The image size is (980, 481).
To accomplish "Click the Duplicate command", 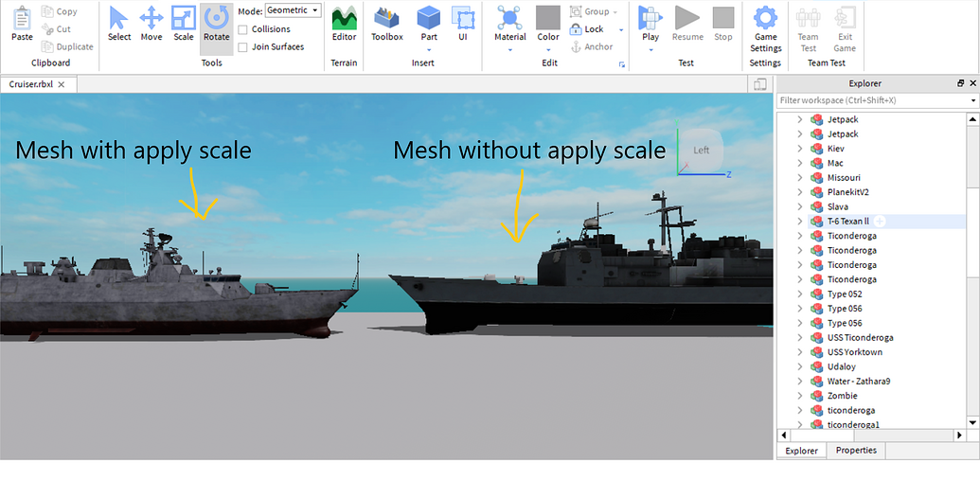I will [67, 46].
